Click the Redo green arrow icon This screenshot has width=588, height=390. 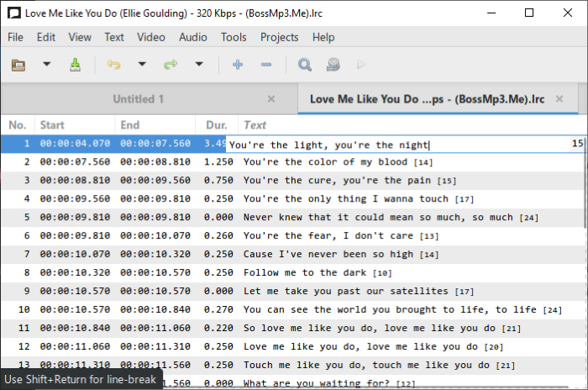tap(171, 65)
